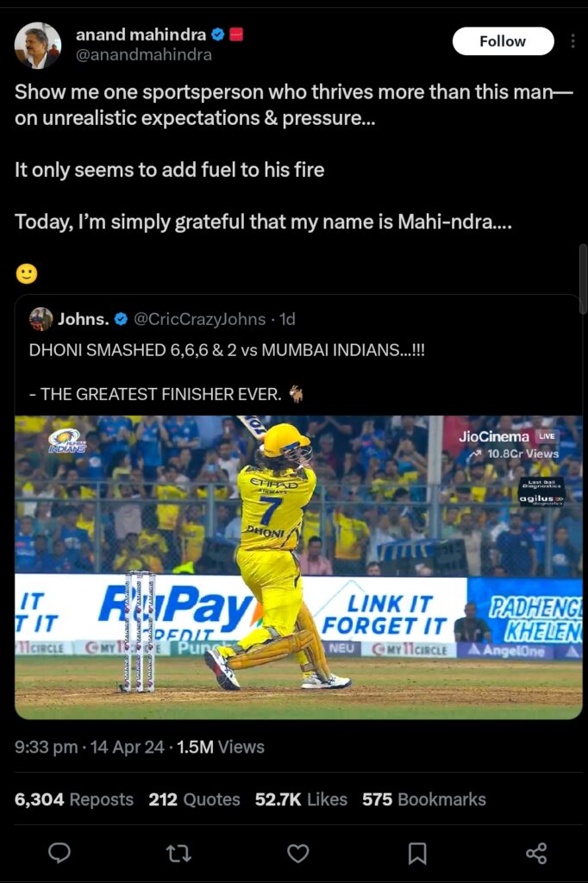View the 52.7K Likes list

(301, 799)
